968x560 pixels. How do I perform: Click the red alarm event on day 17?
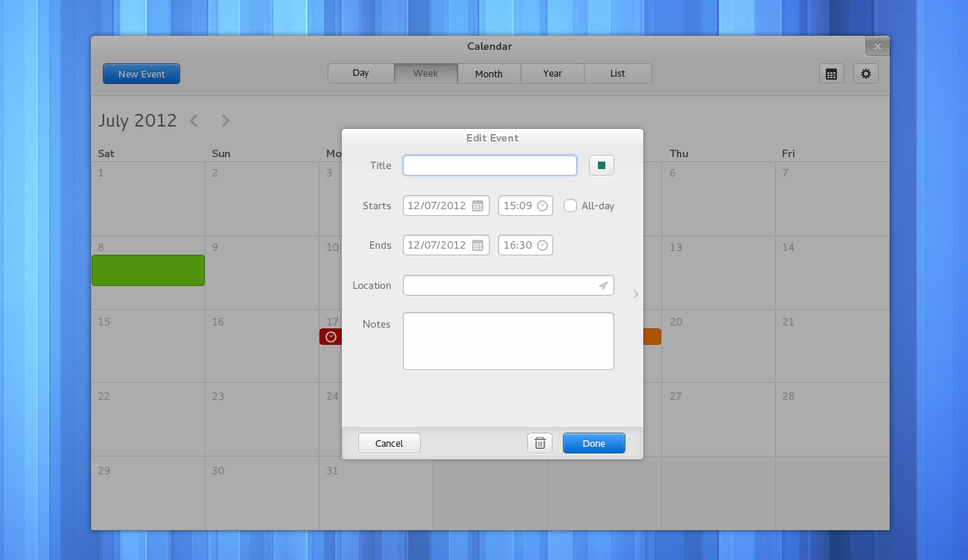tap(331, 337)
